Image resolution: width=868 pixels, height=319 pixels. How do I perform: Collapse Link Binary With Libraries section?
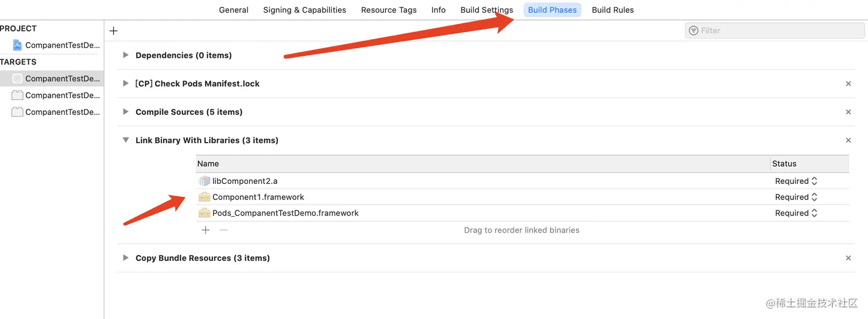click(x=126, y=140)
